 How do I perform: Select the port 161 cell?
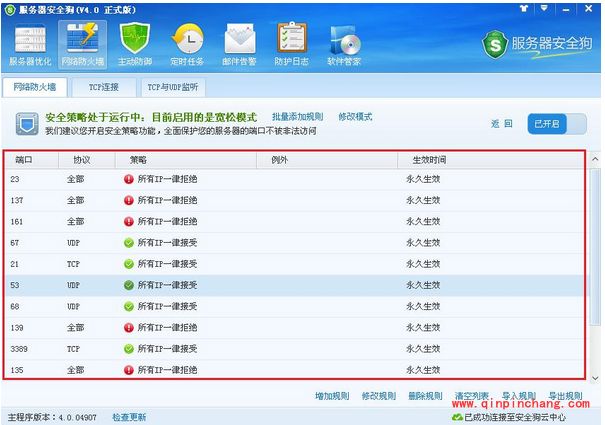click(17, 222)
